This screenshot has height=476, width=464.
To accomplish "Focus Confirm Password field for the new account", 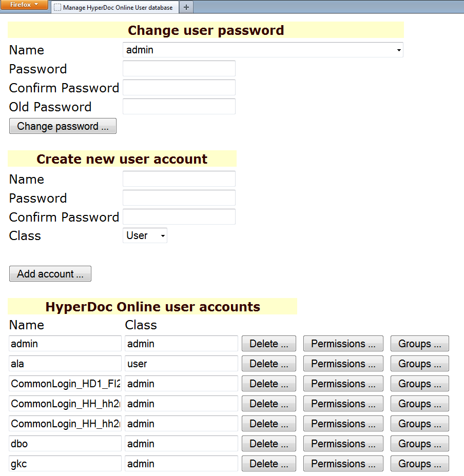I will tap(179, 217).
